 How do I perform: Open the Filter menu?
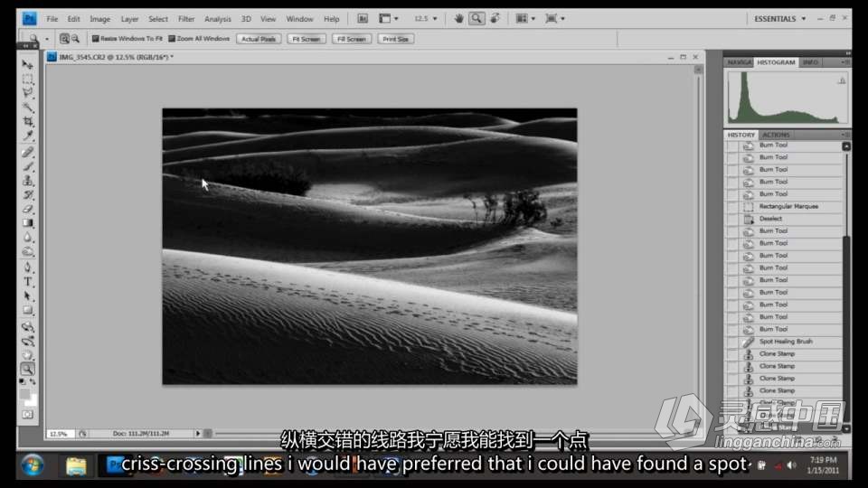click(186, 18)
